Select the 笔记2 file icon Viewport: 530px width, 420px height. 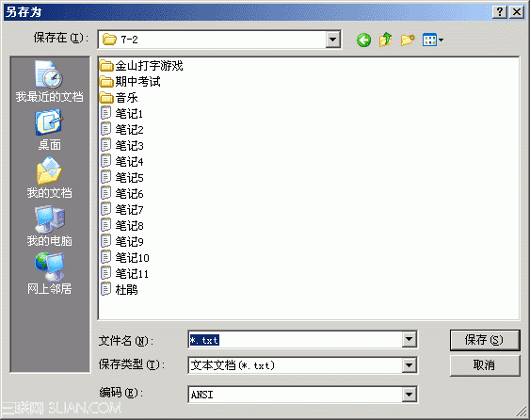[105, 129]
